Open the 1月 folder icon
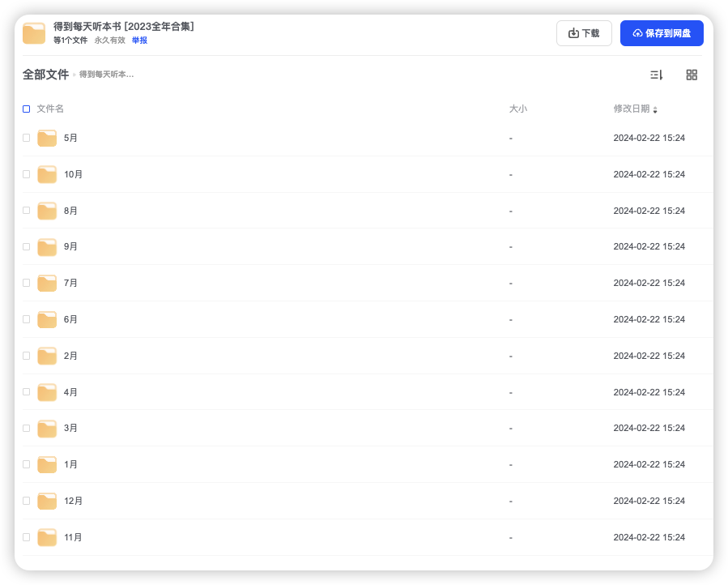 pos(47,464)
